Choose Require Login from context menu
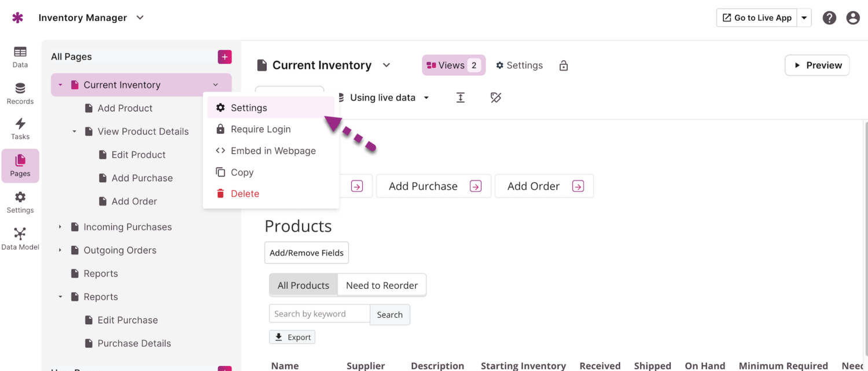The height and width of the screenshot is (371, 868). tap(260, 129)
